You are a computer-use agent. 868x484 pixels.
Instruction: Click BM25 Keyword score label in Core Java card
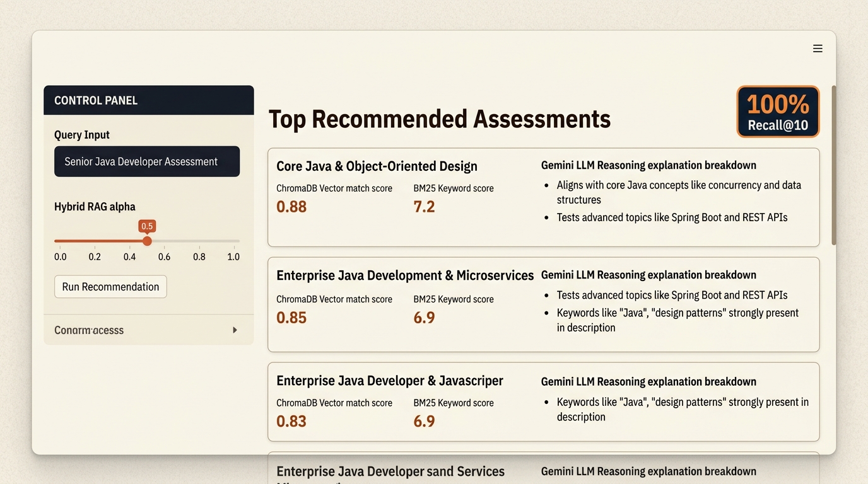[x=454, y=188]
